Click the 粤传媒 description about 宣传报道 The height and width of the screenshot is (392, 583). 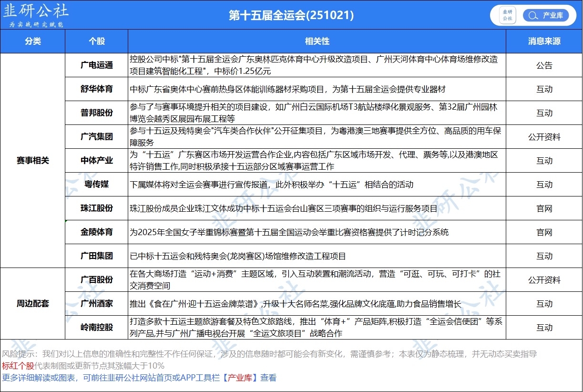(317, 185)
